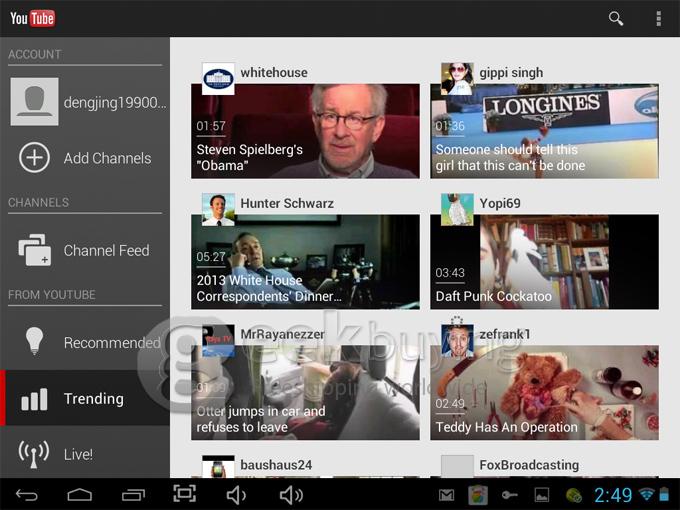Play Otter jumps in car video
This screenshot has height=510, width=680.
305,392
